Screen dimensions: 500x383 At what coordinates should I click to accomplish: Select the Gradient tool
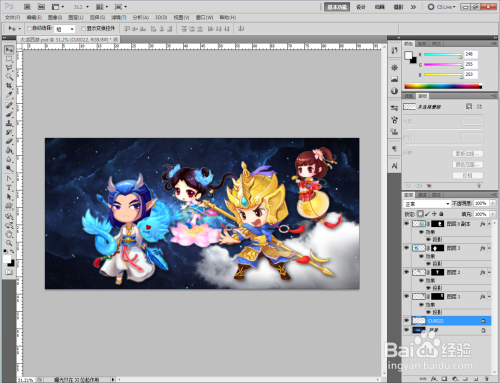click(x=9, y=150)
